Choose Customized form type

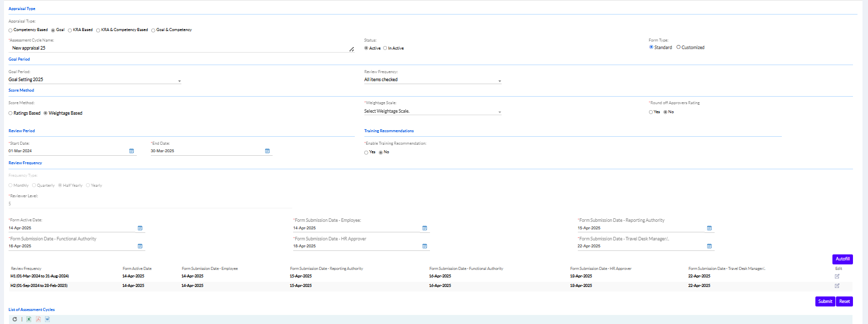[x=679, y=47]
